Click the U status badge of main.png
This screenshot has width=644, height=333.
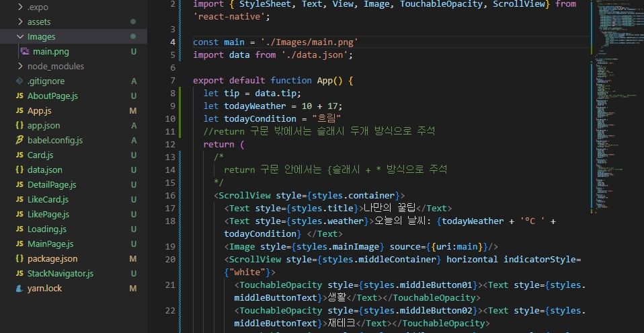click(x=134, y=51)
